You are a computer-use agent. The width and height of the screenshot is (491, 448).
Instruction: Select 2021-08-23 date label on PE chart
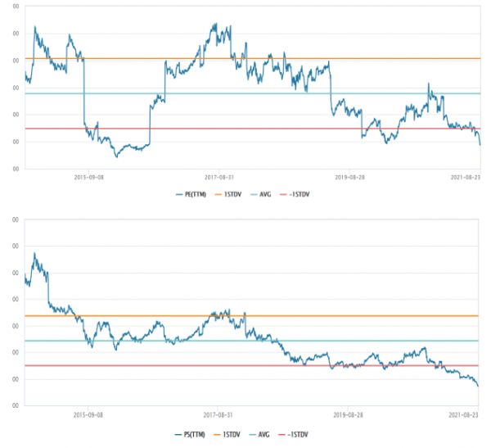click(x=465, y=176)
